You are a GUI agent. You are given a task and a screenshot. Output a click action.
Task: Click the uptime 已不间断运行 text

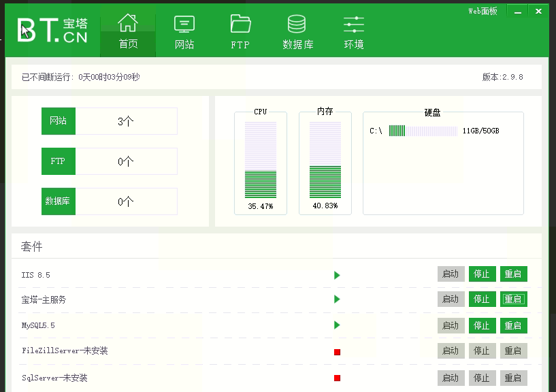pos(81,77)
